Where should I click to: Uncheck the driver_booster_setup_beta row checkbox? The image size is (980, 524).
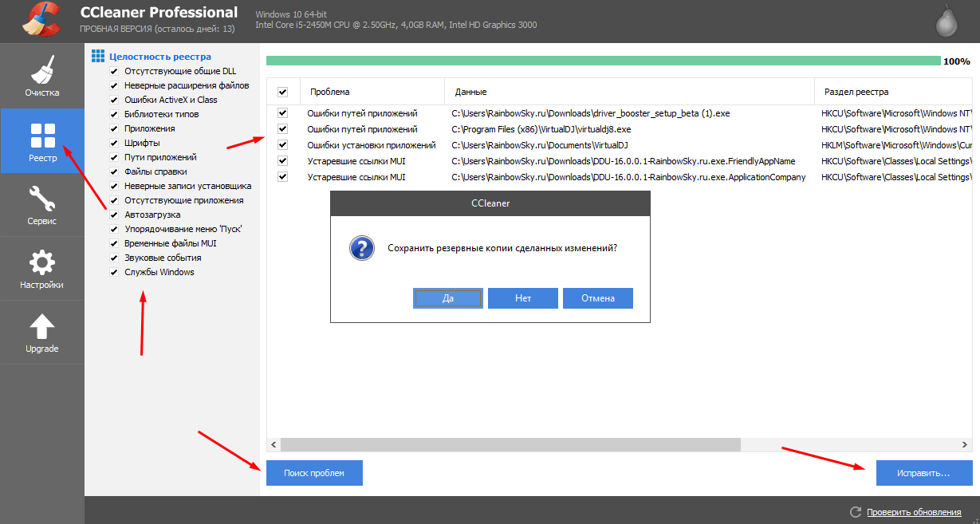pyautogui.click(x=282, y=113)
